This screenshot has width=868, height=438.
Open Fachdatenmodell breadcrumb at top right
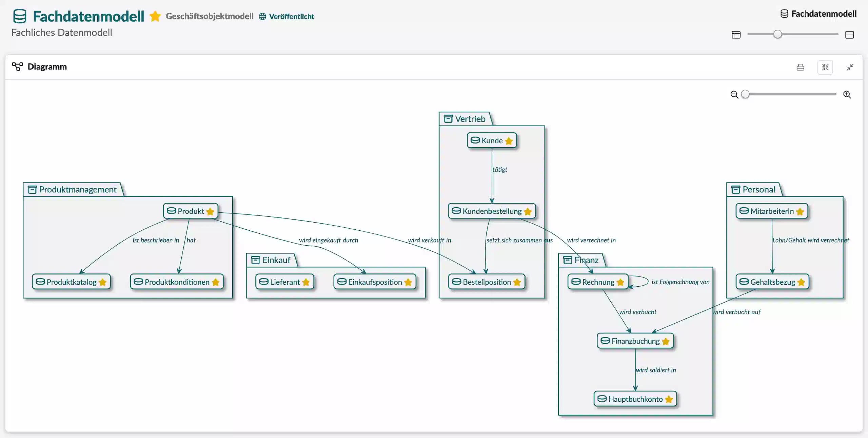click(x=824, y=14)
